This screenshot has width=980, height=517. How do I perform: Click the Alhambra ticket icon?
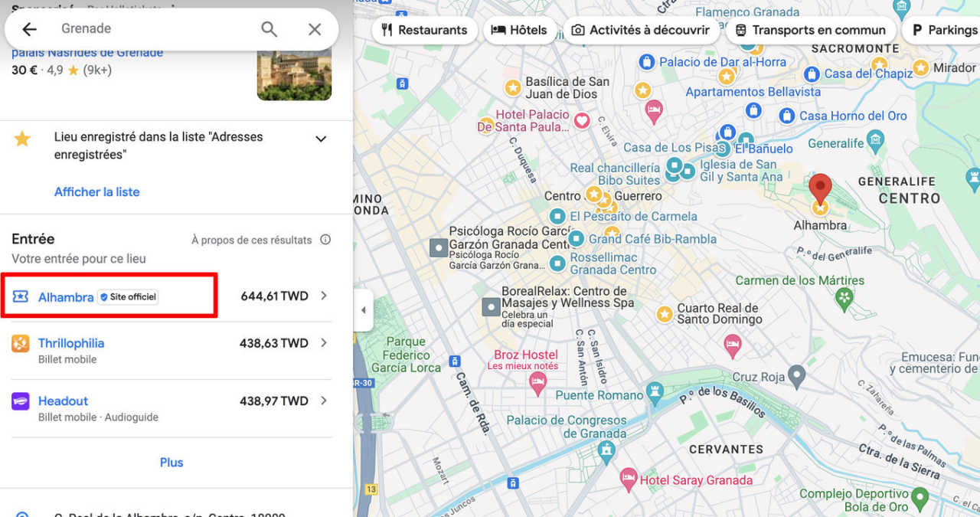coord(21,296)
